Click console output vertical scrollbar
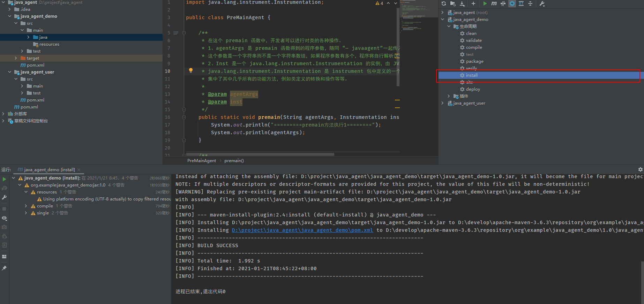Image resolution: width=644 pixels, height=304 pixels. (642, 282)
